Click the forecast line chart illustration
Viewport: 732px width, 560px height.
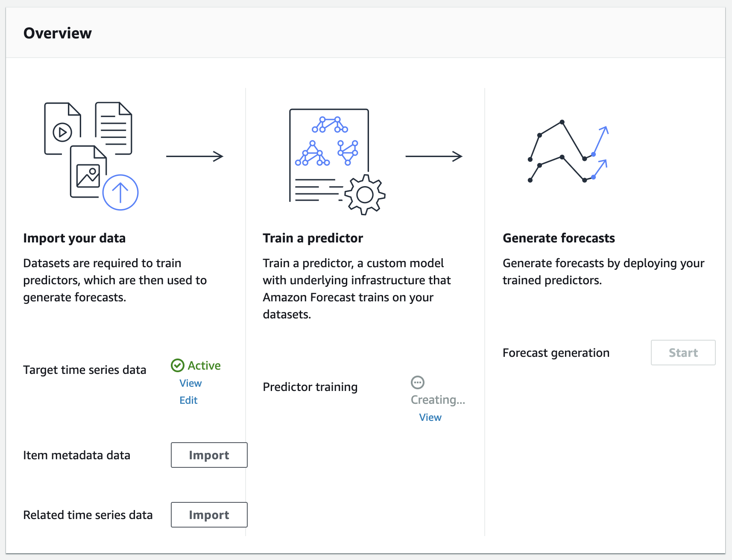(568, 152)
